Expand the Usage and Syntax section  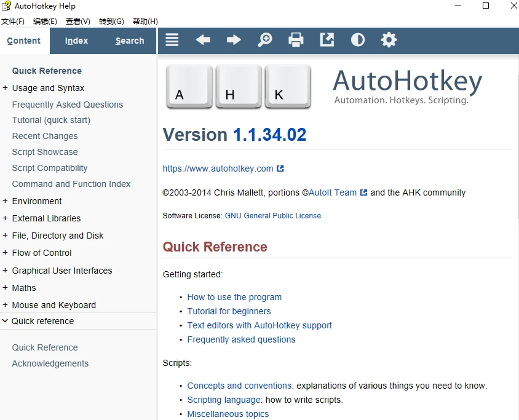coord(6,88)
